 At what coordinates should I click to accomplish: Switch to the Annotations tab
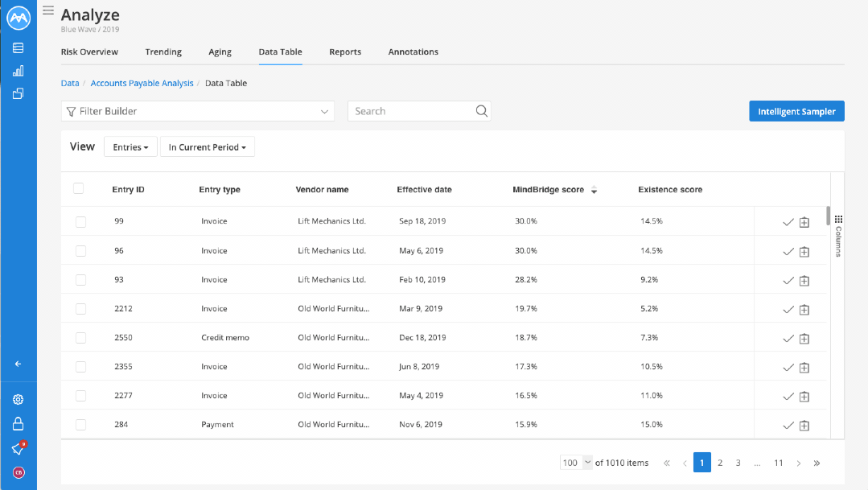(413, 51)
